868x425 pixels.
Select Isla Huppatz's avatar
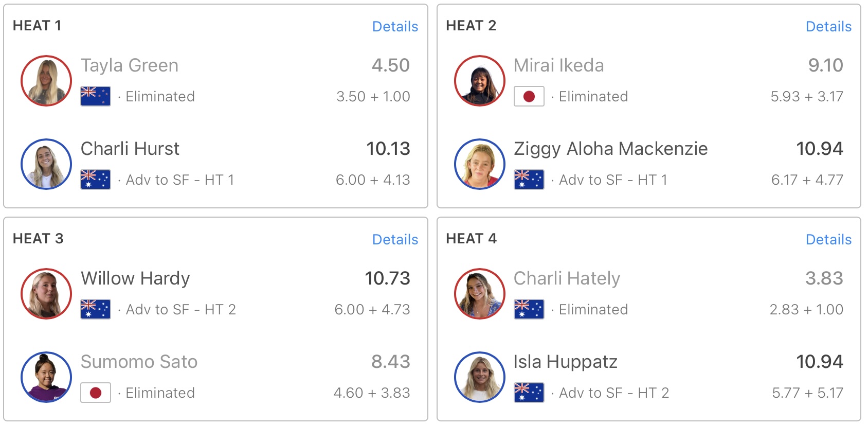[x=479, y=377]
